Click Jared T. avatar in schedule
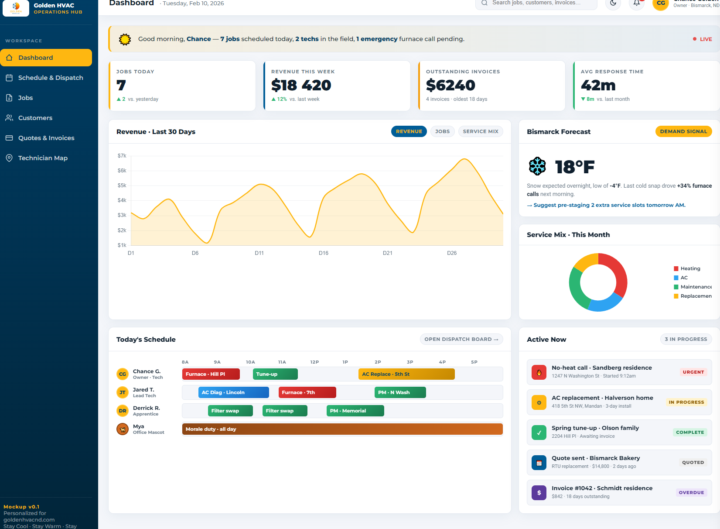 [123, 393]
